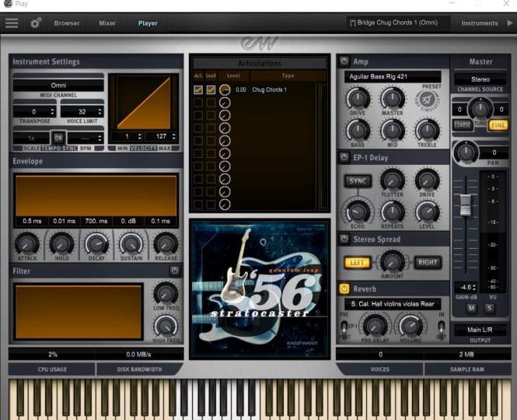The image size is (517, 420).
Task: Click the Stereo Spread Amount knob
Action: (x=392, y=261)
